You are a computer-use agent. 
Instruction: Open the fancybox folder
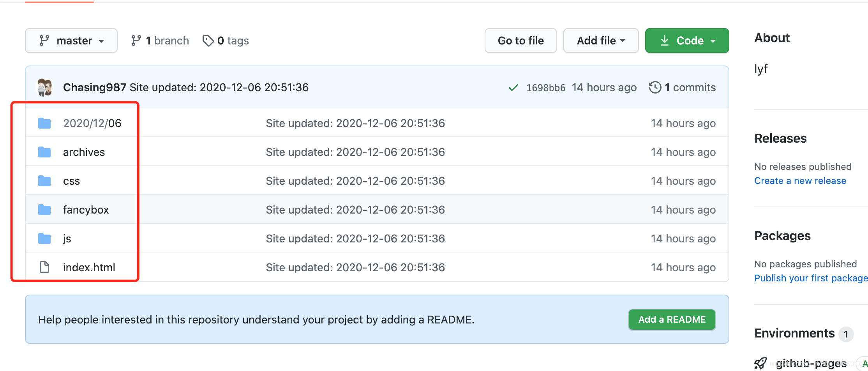coord(86,210)
